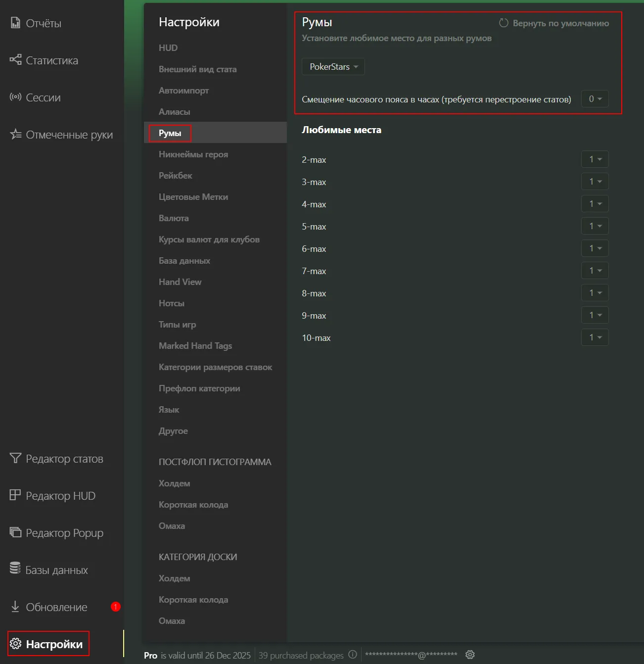Open Statistics via the Статистика icon
The width and height of the screenshot is (644, 664).
tap(15, 60)
